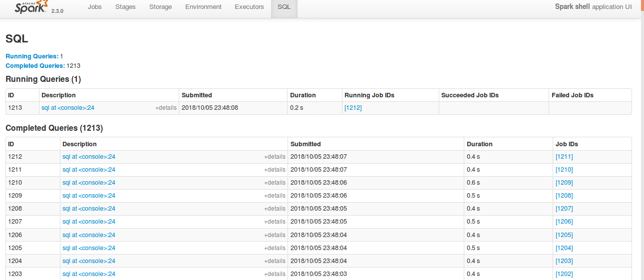Open job ID [1204] link
Image resolution: width=644 pixels, height=280 pixels.
[564, 248]
